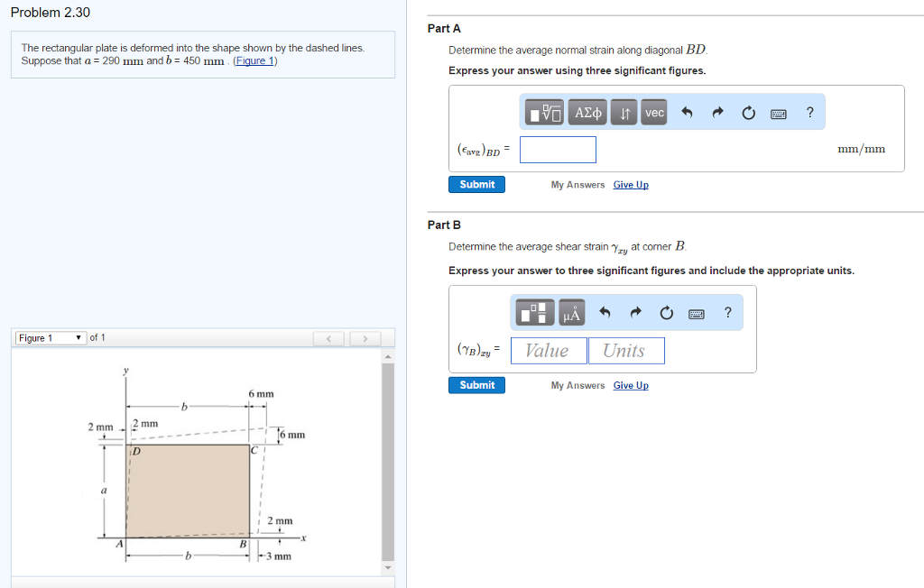The height and width of the screenshot is (588, 924).
Task: Click the Part A answer input box
Action: point(558,150)
